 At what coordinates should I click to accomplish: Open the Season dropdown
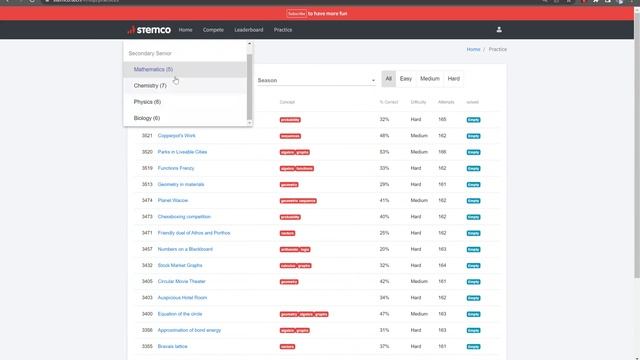tap(316, 80)
